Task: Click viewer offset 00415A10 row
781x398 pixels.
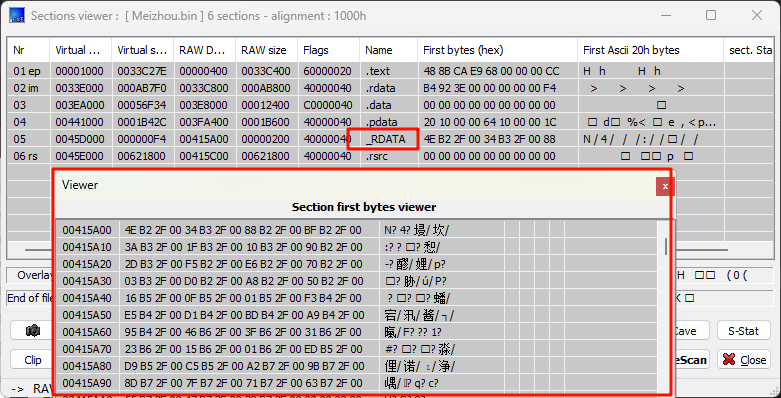Action: [x=88, y=247]
